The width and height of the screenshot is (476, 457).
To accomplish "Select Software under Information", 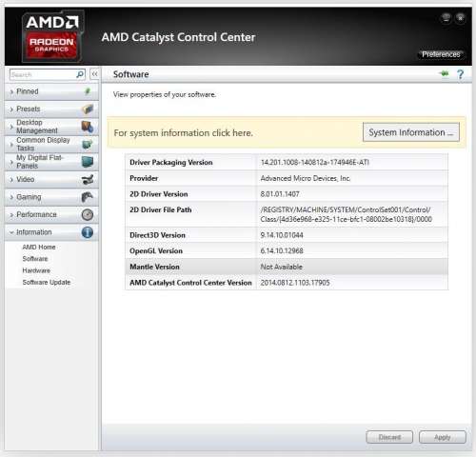I will 35,259.
